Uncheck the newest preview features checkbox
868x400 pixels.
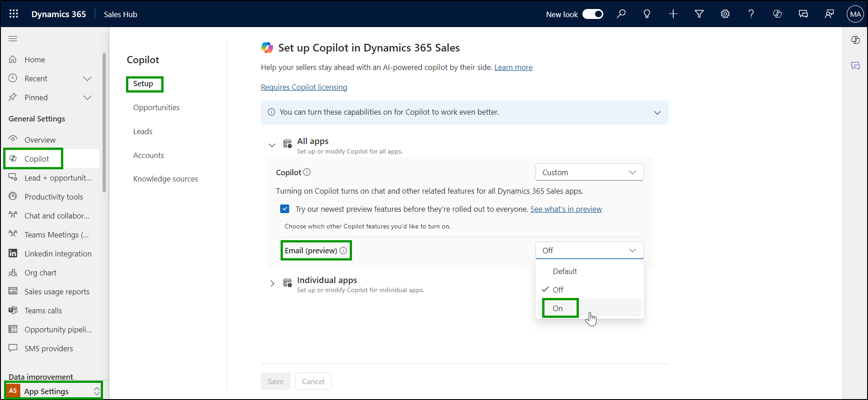(x=285, y=209)
